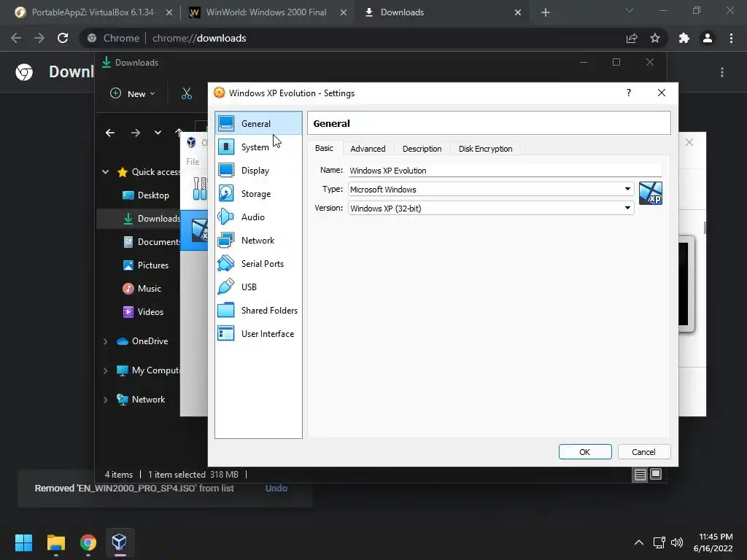Open the volume control in system tray
The height and width of the screenshot is (560, 747).
(676, 542)
